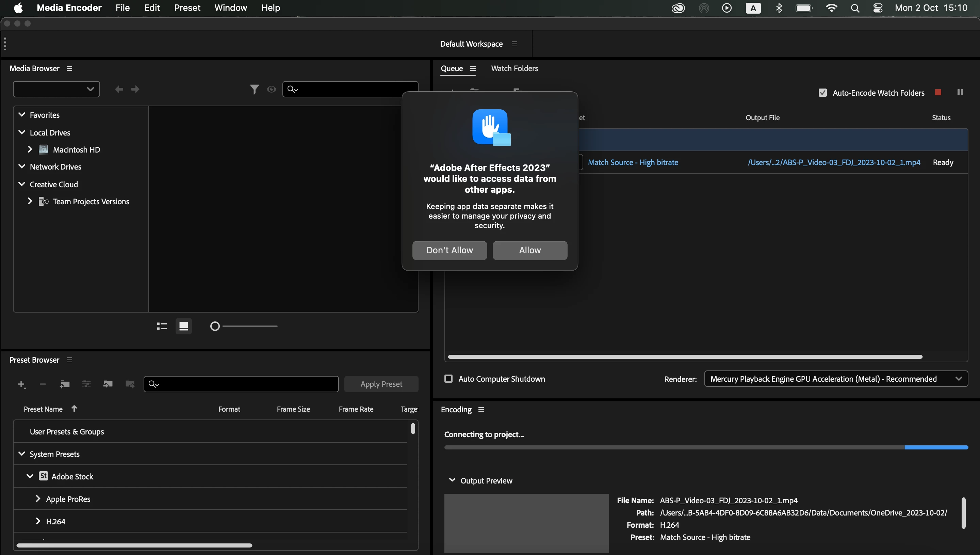Click Allow in the access dialog
This screenshot has width=980, height=555.
pos(529,250)
